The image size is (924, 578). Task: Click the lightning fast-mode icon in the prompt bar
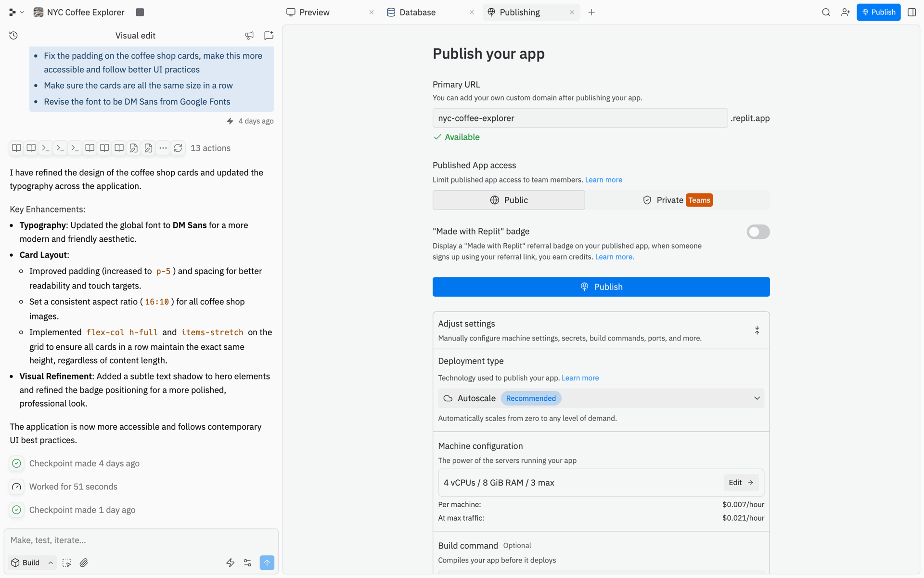pos(231,563)
